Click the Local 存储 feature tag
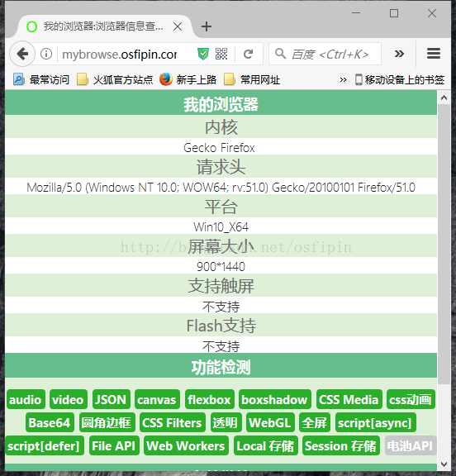 click(x=266, y=445)
